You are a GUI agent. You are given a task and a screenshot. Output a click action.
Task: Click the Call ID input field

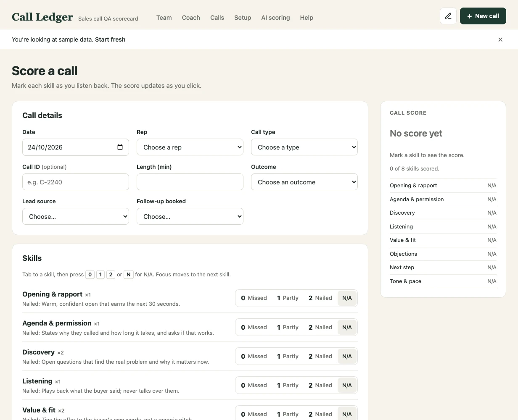click(76, 182)
